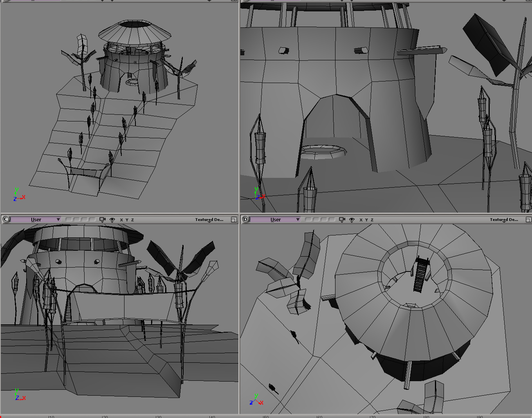Open camera menu in viewport D

(x=342, y=220)
